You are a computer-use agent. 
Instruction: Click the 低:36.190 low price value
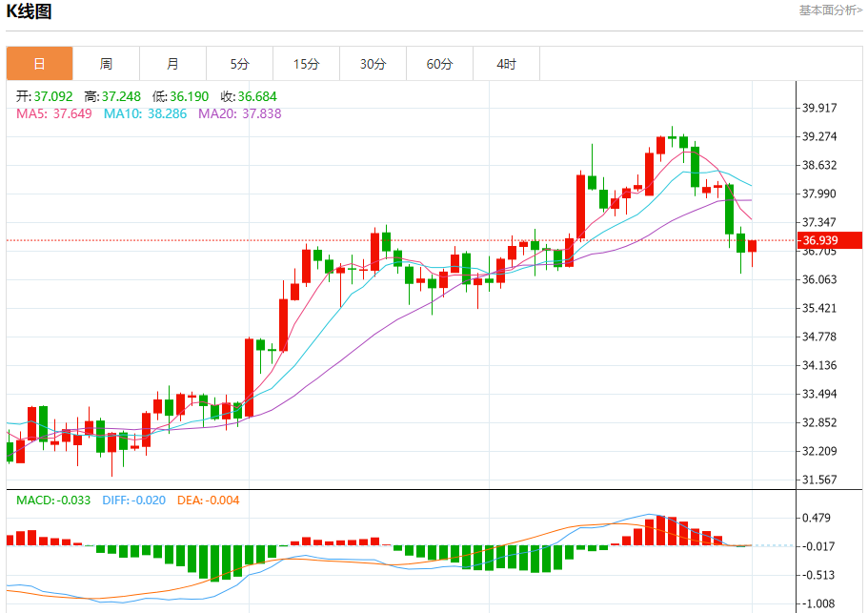(x=180, y=96)
